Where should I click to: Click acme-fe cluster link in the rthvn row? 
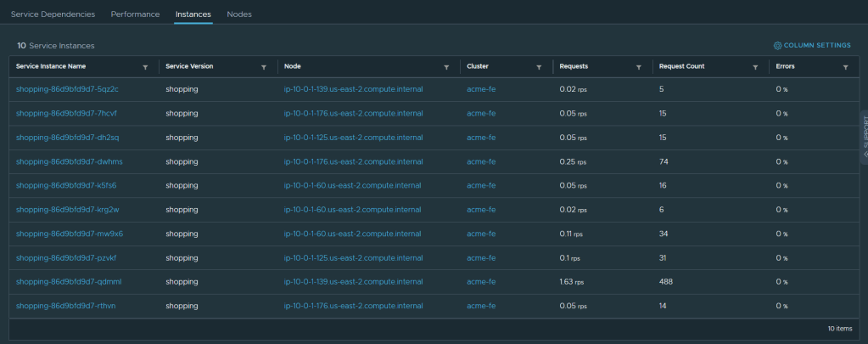point(481,306)
